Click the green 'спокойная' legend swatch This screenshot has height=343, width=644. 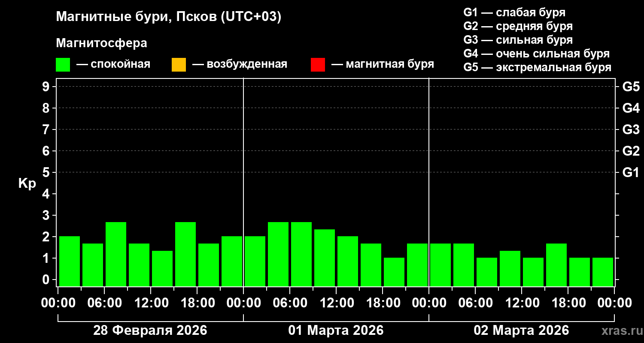tap(63, 65)
